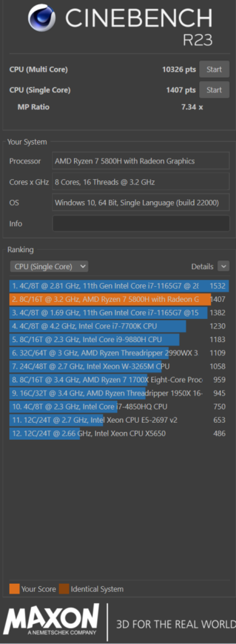Image resolution: width=236 pixels, height=644 pixels.
Task: Start the CPU Single Core test
Action: [214, 90]
